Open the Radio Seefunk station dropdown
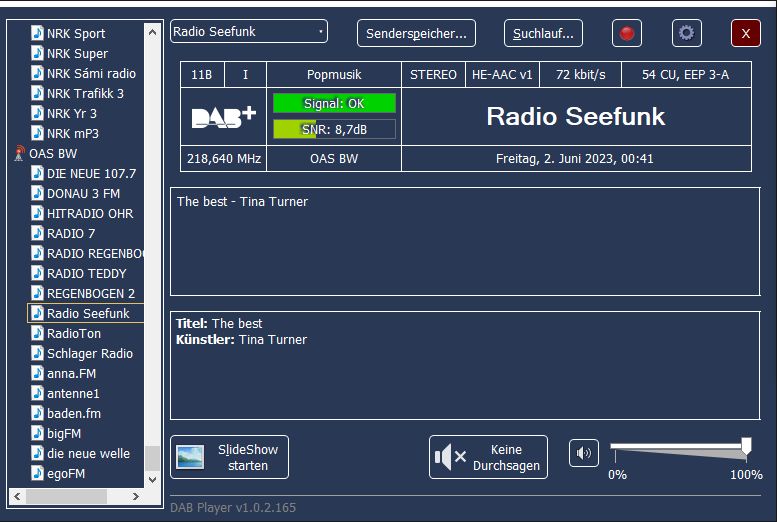 (249, 32)
